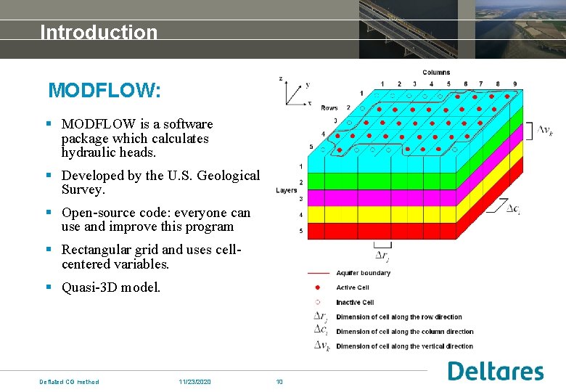Click the Rectangular grid bullet text

151,257
